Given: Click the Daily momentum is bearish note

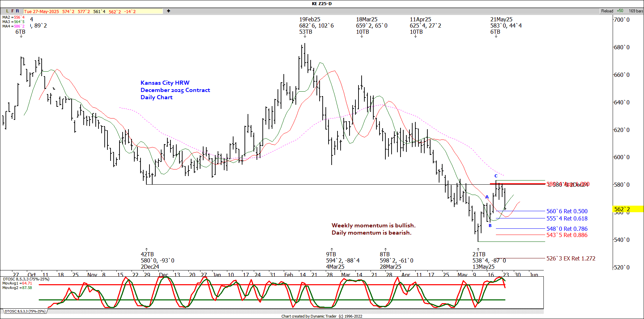Looking at the screenshot, I should coord(371,233).
